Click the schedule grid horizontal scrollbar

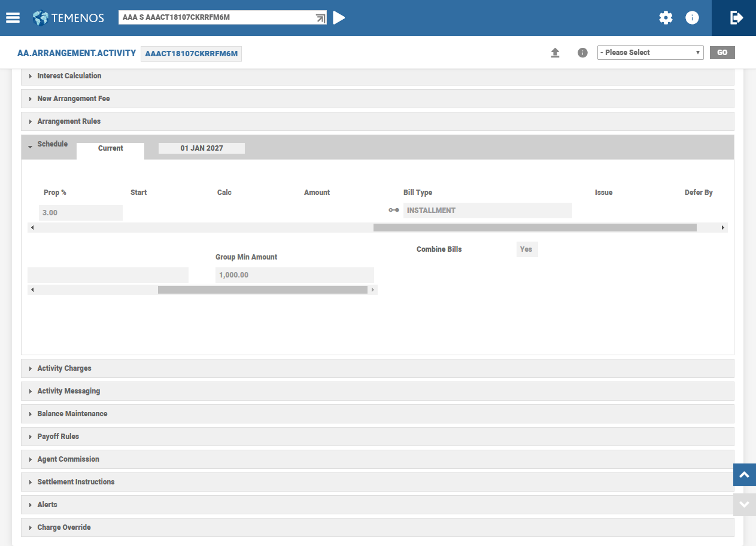(534, 228)
